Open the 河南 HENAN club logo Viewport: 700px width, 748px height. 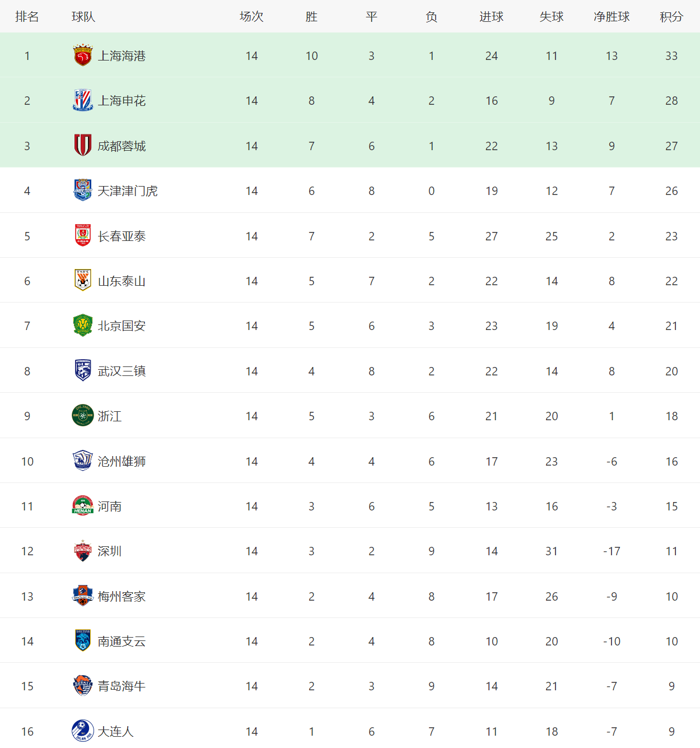coord(83,506)
